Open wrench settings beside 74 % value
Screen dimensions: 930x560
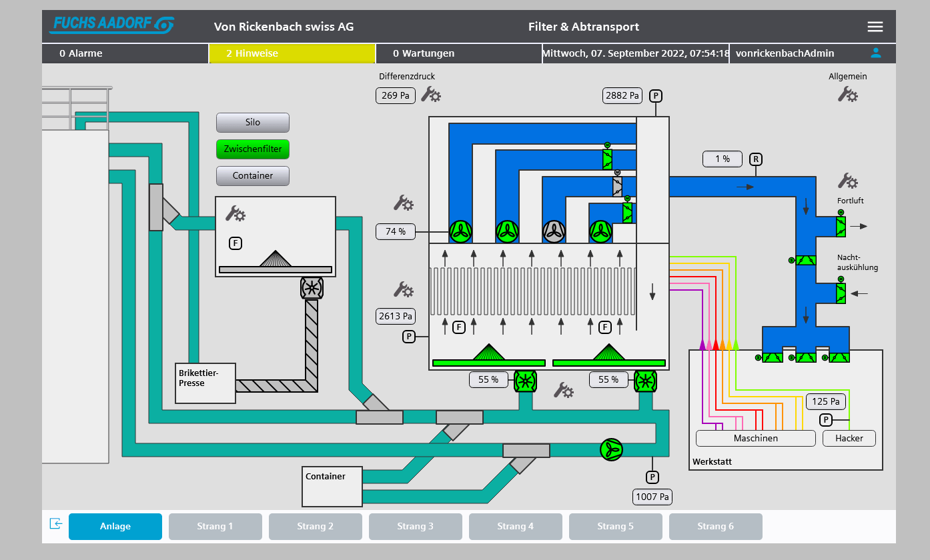tap(404, 203)
